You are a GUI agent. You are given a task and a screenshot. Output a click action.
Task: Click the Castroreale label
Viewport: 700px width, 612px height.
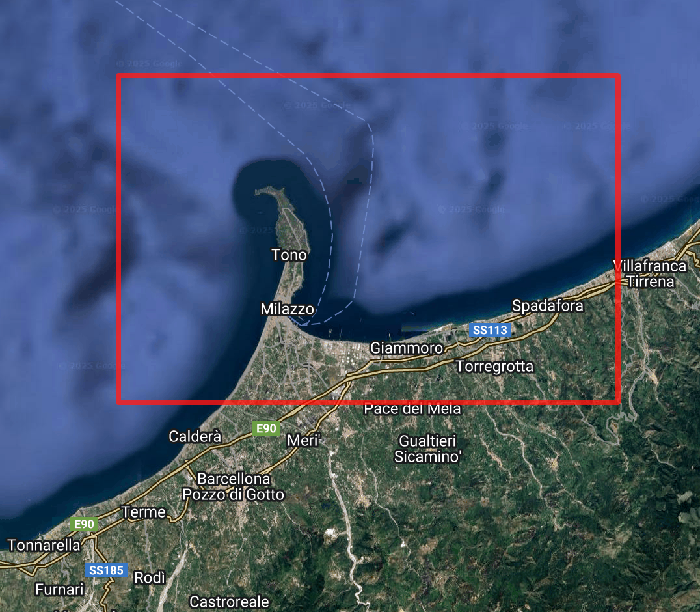click(x=229, y=601)
